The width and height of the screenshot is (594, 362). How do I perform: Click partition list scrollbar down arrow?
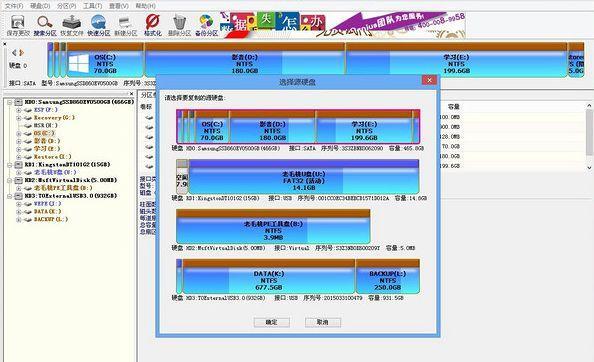tap(589, 167)
